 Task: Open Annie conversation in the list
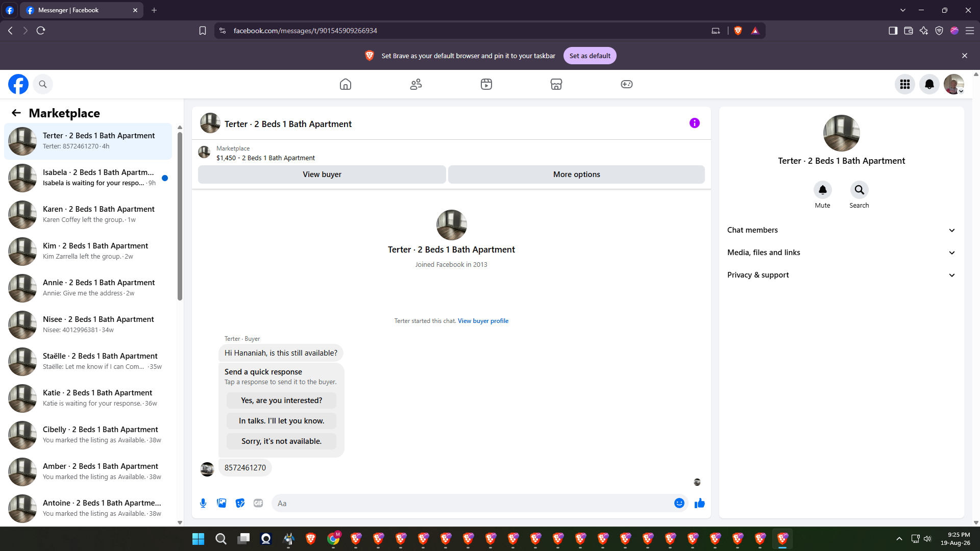tap(88, 288)
